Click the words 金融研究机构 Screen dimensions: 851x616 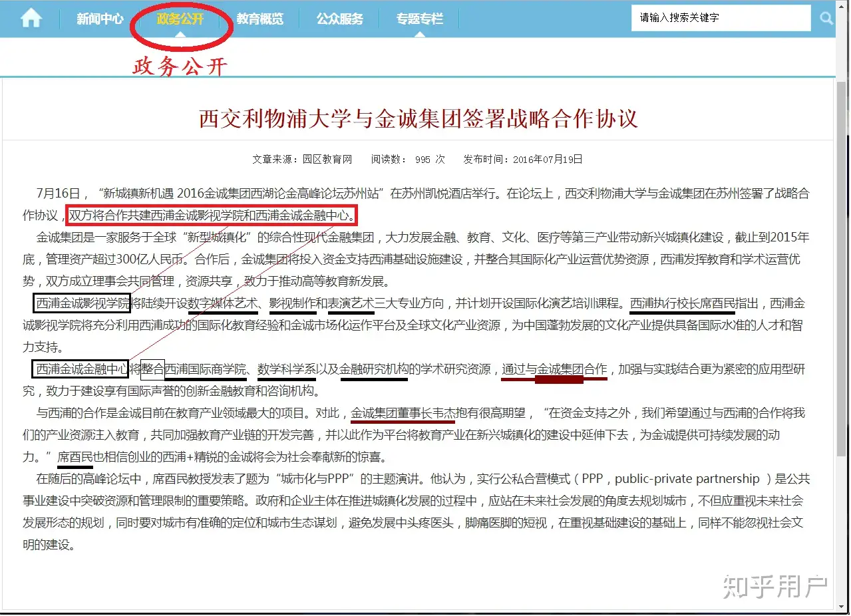coord(374,369)
